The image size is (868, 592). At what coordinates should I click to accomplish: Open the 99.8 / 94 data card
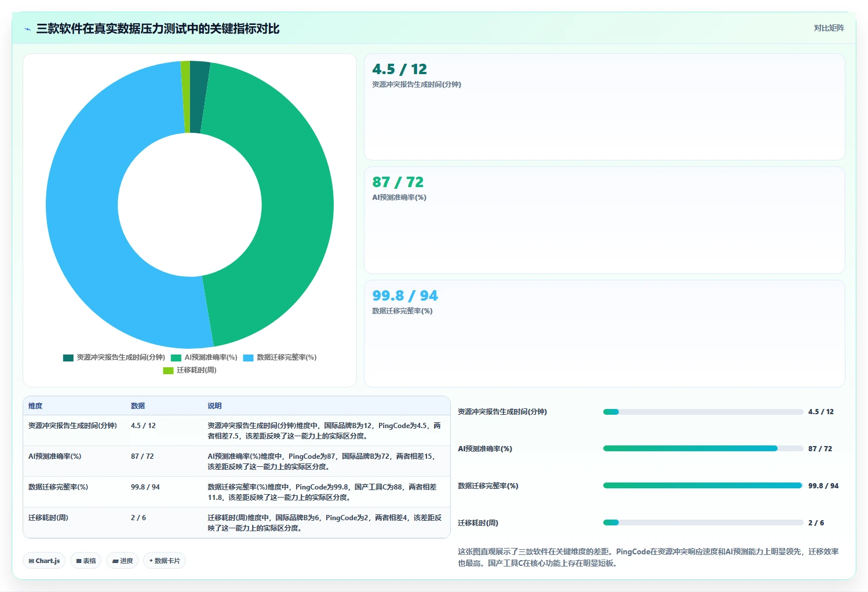604,334
